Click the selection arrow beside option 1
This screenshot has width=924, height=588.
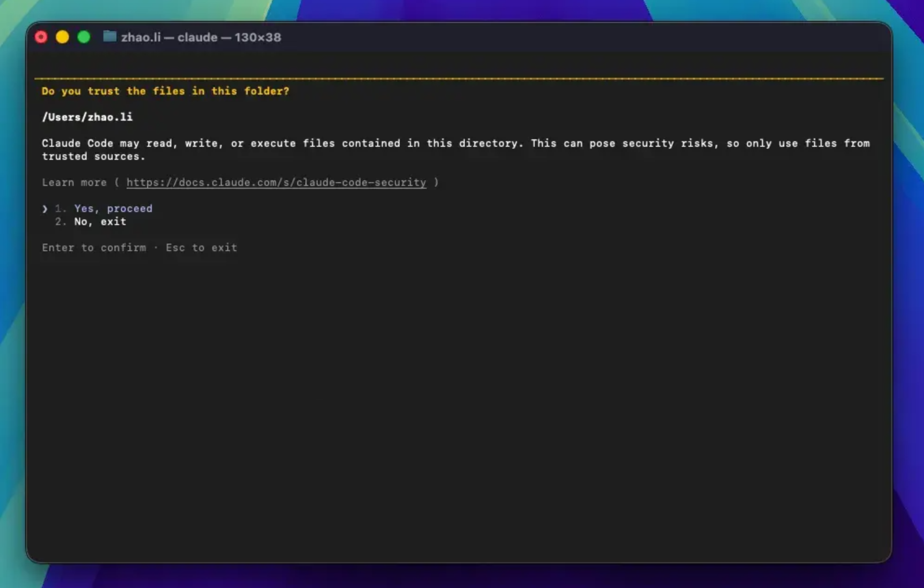coord(45,209)
